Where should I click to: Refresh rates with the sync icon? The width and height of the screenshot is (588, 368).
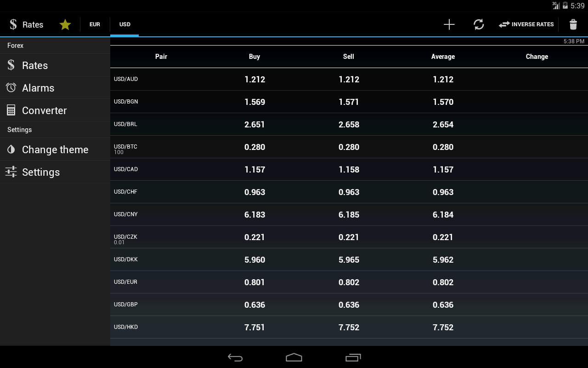479,24
